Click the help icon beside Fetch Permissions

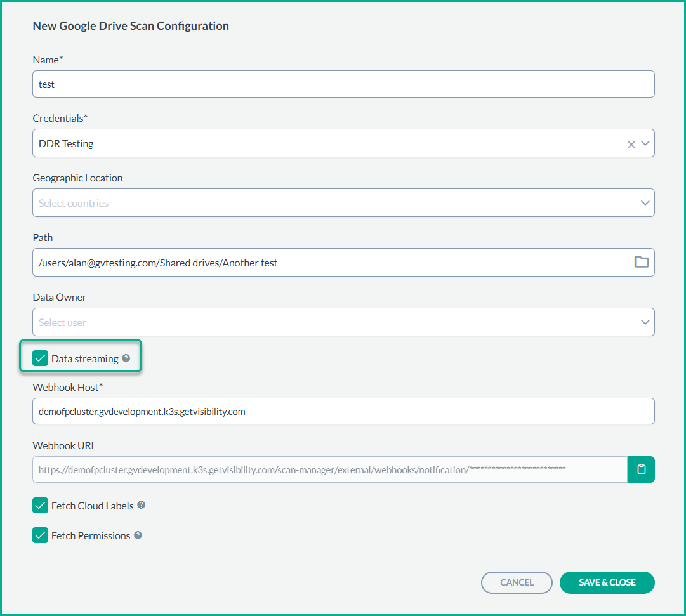tap(138, 535)
